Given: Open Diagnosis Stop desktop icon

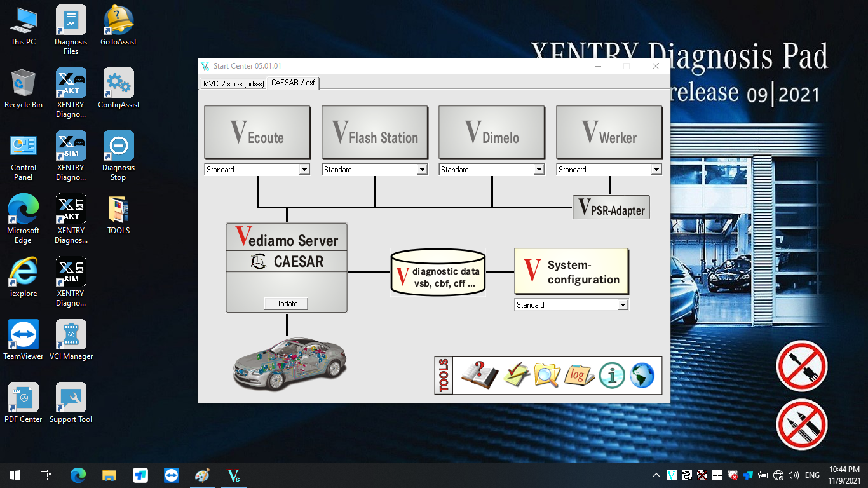Looking at the screenshot, I should click(x=119, y=156).
